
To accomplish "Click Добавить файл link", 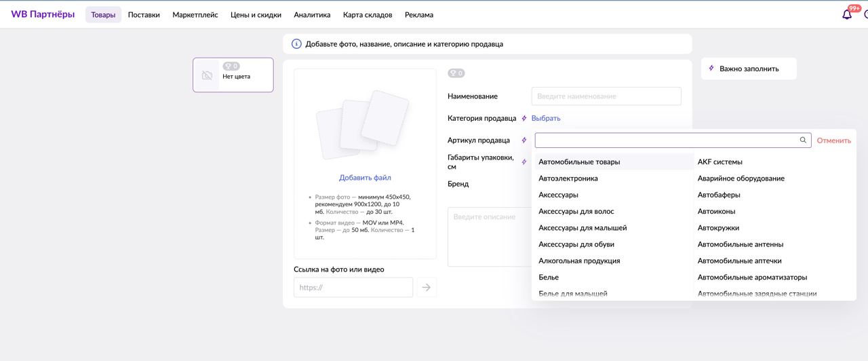I will [365, 178].
